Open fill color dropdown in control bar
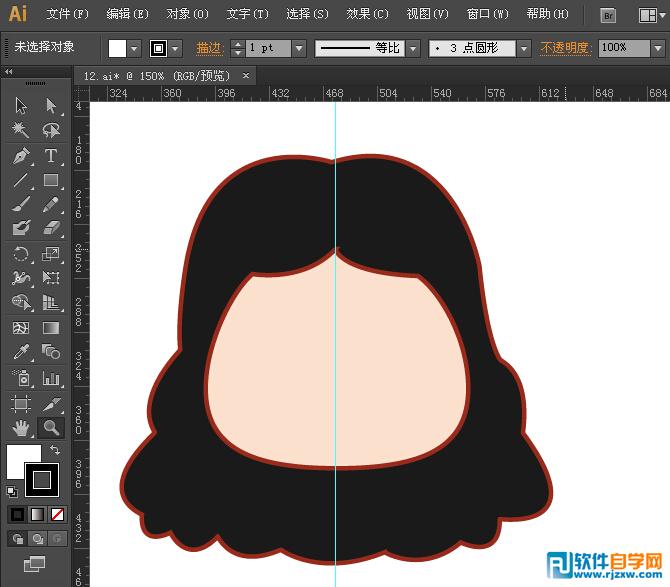The image size is (670, 587). pos(134,49)
